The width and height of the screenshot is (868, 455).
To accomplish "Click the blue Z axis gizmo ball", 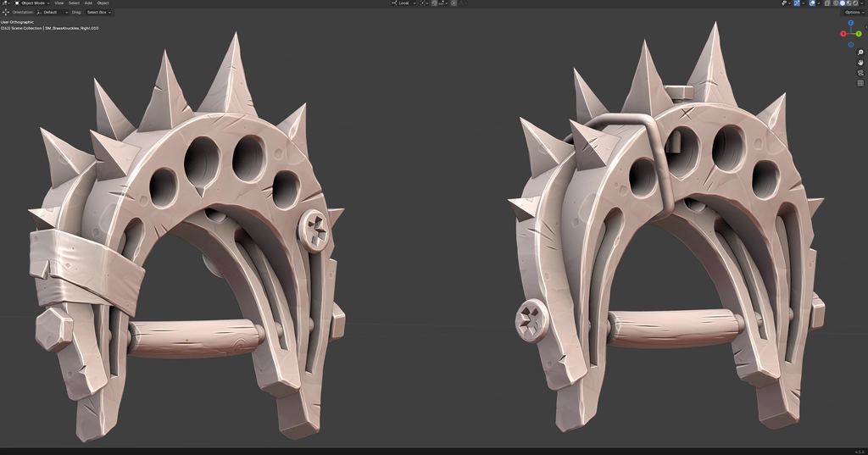I will (x=851, y=23).
